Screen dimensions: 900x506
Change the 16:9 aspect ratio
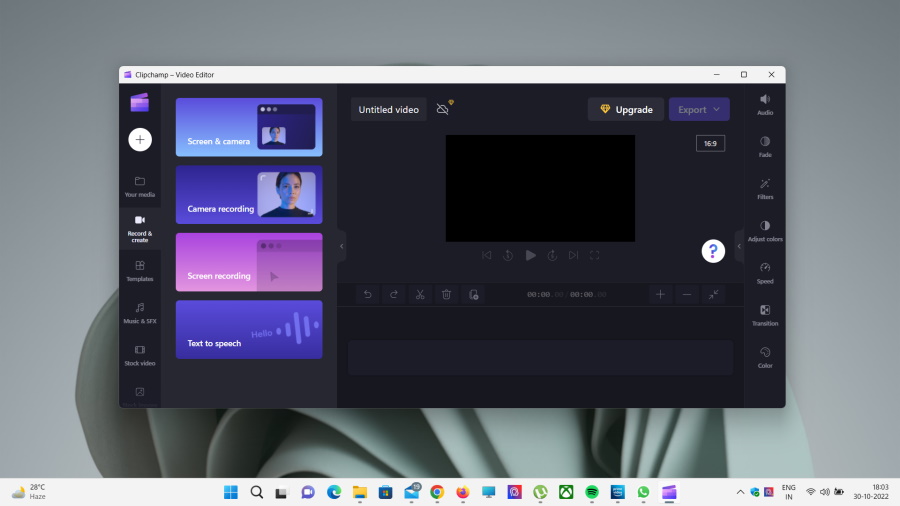click(x=710, y=144)
